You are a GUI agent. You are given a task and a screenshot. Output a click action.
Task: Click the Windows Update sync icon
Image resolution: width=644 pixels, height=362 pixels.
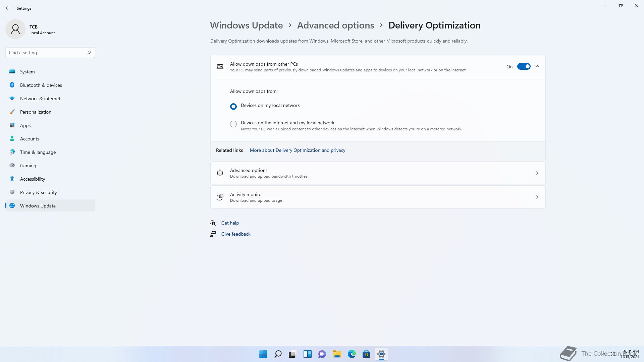(12, 206)
